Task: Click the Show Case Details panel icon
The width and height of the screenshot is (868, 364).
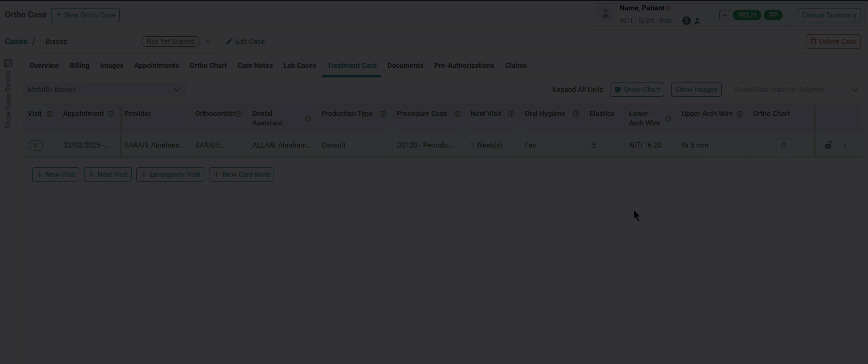Action: pos(8,63)
